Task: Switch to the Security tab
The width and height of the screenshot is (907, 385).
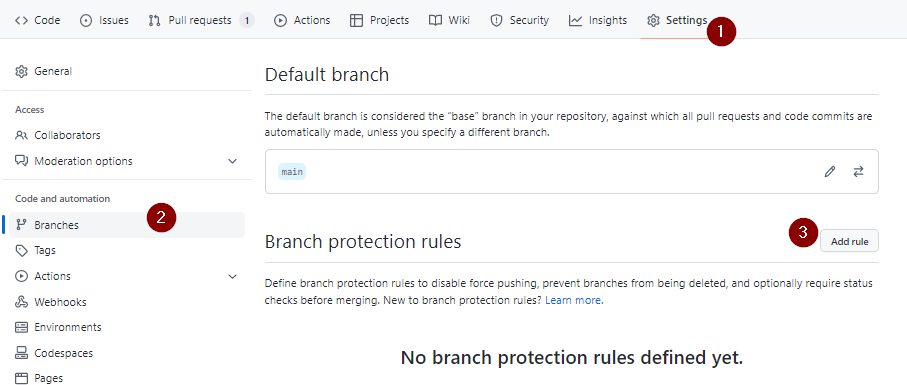Action: coord(519,20)
